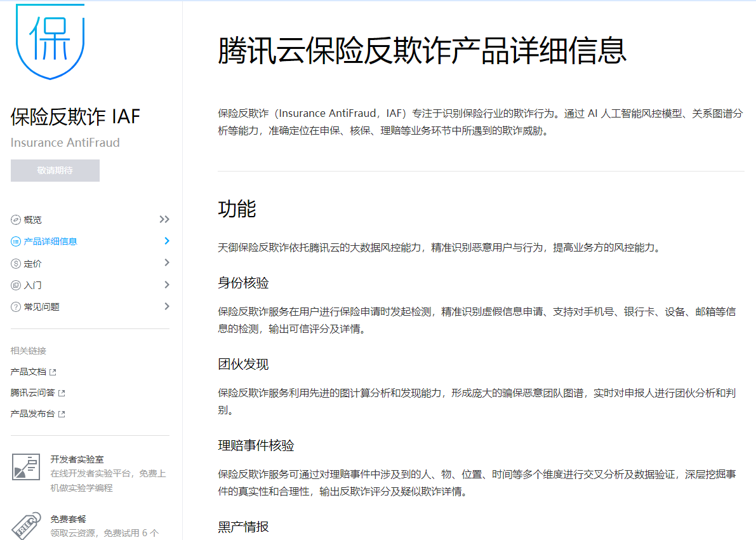Expand the 常见问题 section chevron
Screen dimensions: 756x540
coord(167,306)
